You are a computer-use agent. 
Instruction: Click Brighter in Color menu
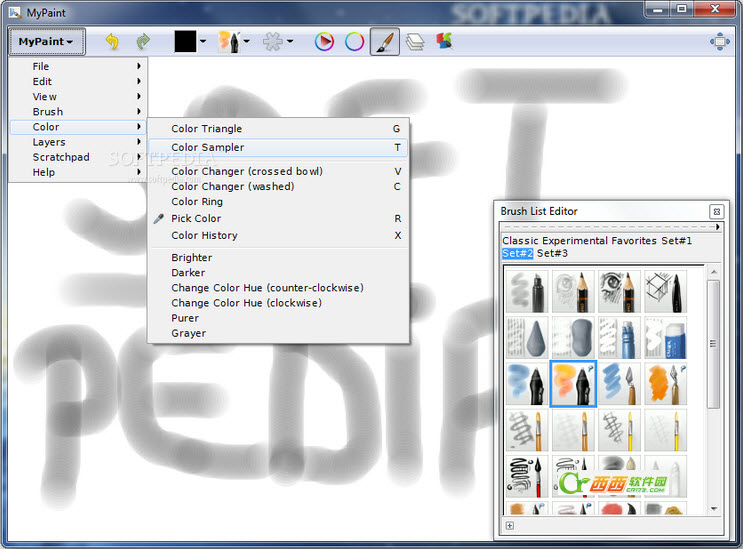pos(278,258)
